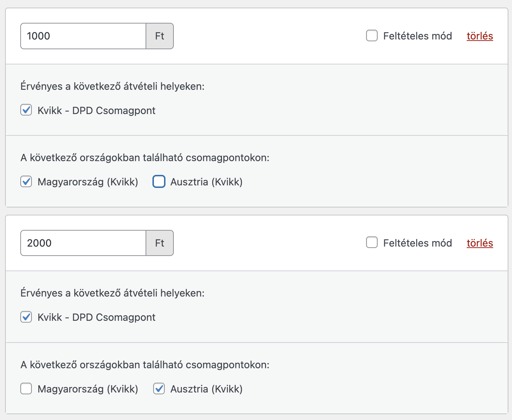Uncheck the Ausztria (Kvikk) checkbox in 2000 Ft rule
The width and height of the screenshot is (512, 420).
(x=159, y=389)
